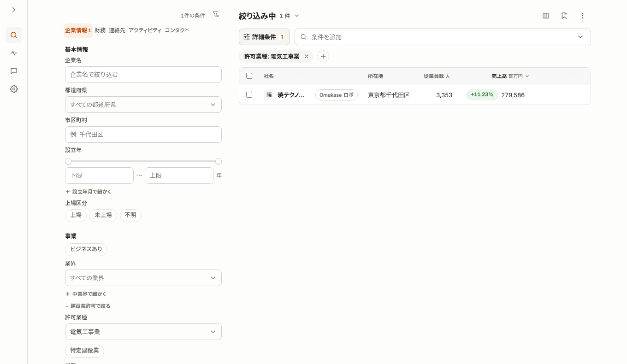
Task: Open the three-dot more options menu
Action: (583, 16)
